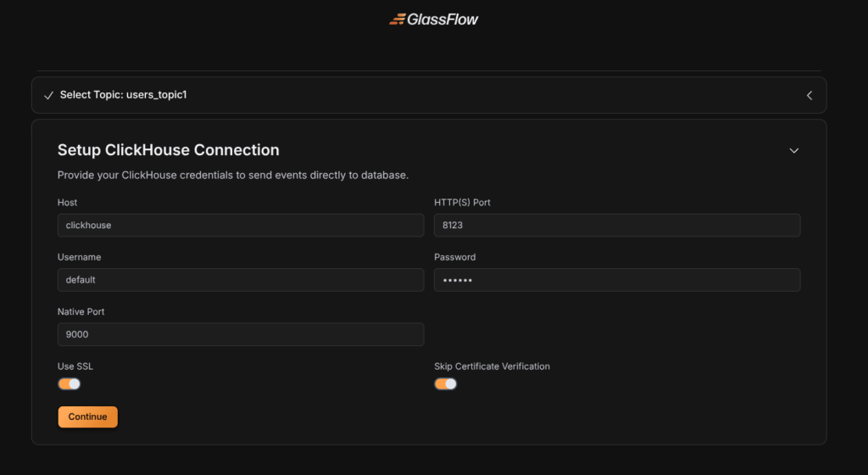The image size is (868, 475).
Task: Click the HTTP(S) Port field showing 8123
Action: [x=617, y=226]
